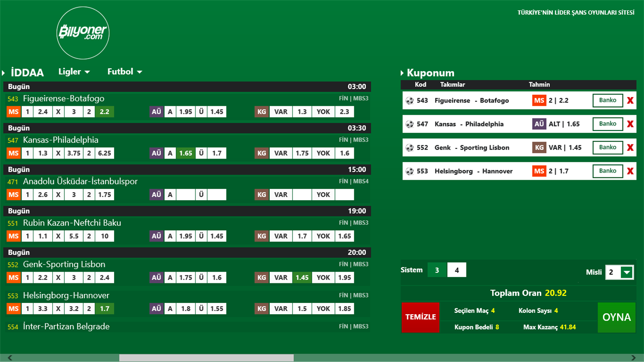Remove Figueirense - Botafogo from the coupon
Screen dimensions: 644x362
pyautogui.click(x=630, y=101)
